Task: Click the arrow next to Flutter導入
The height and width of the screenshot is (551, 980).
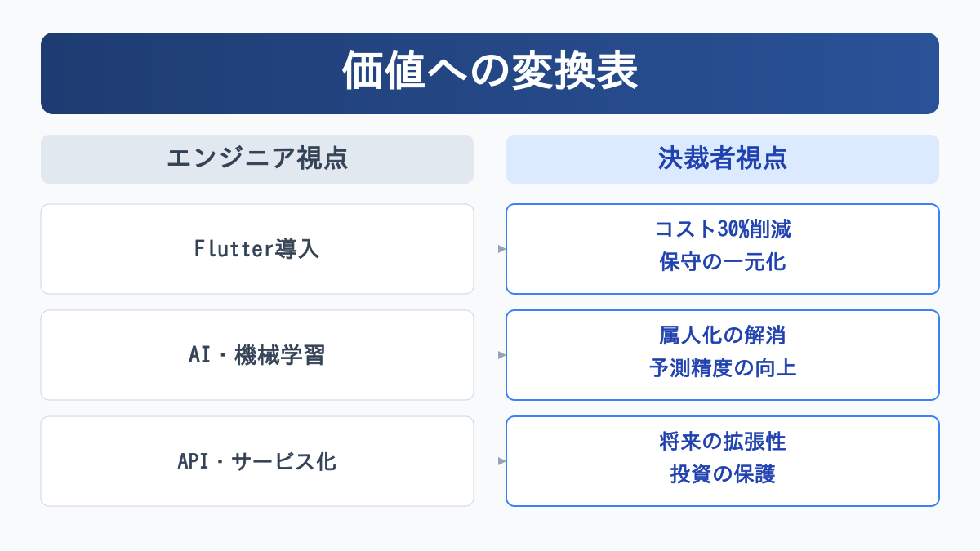Action: click(x=501, y=249)
